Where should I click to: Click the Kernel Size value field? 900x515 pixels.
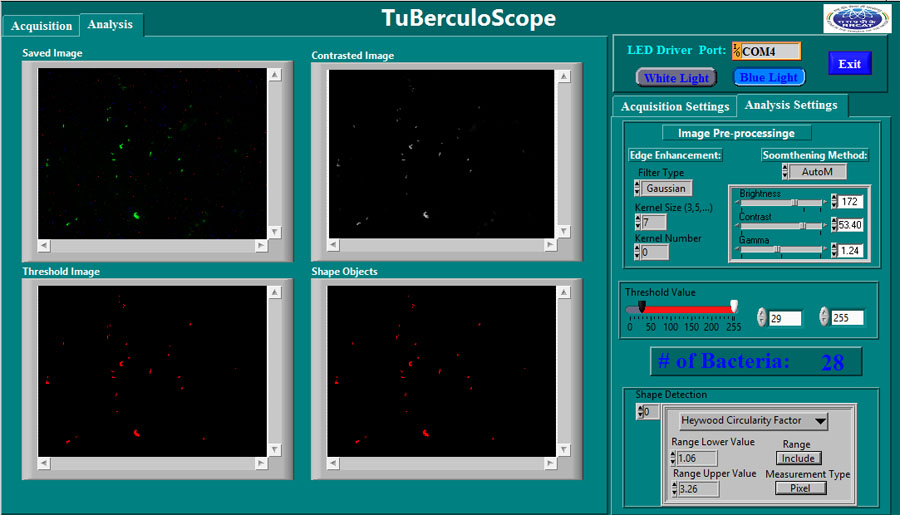point(654,222)
